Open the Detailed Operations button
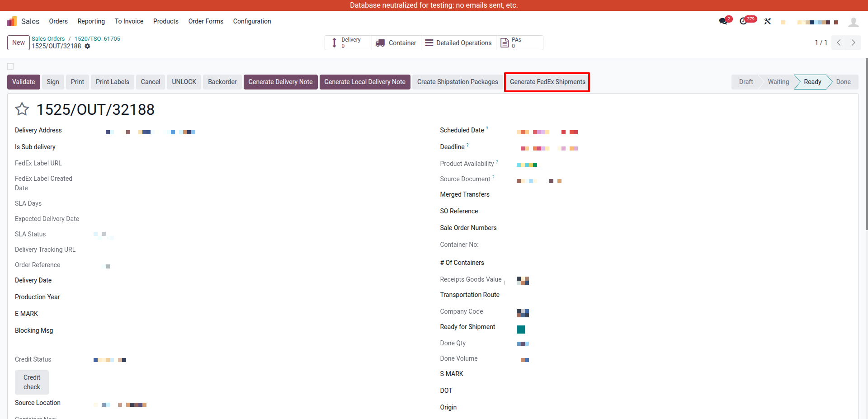The height and width of the screenshot is (419, 868). point(458,42)
